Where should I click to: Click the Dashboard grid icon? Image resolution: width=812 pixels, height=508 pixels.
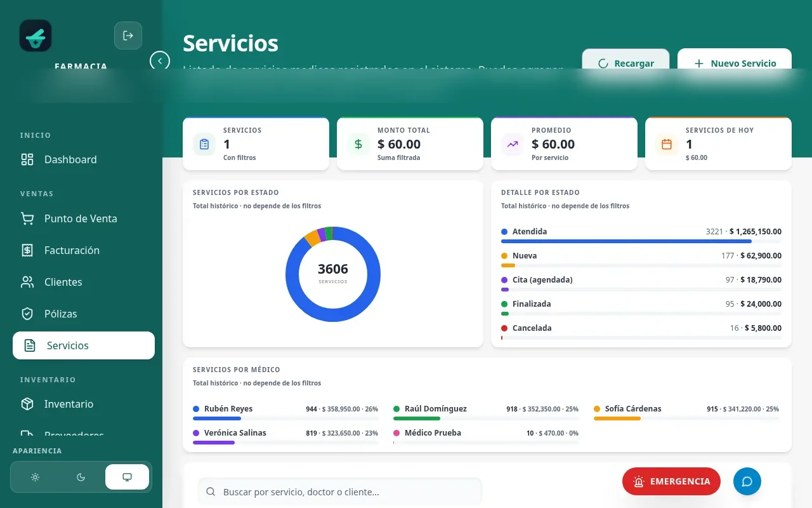(27, 159)
